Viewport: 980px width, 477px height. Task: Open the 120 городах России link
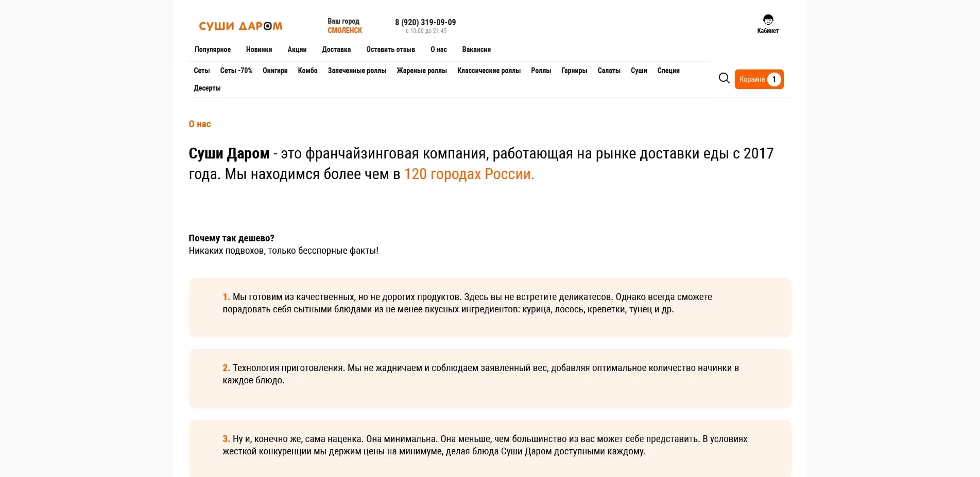(468, 174)
